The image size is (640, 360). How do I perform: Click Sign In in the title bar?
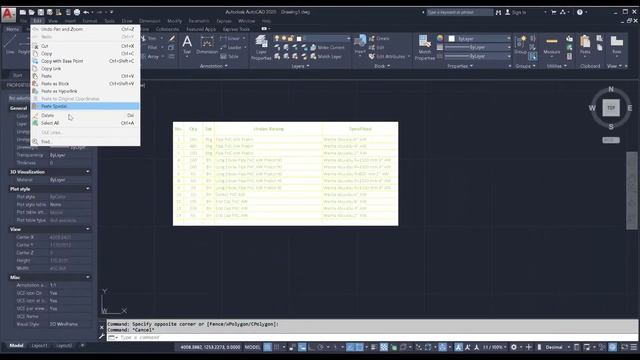(516, 13)
